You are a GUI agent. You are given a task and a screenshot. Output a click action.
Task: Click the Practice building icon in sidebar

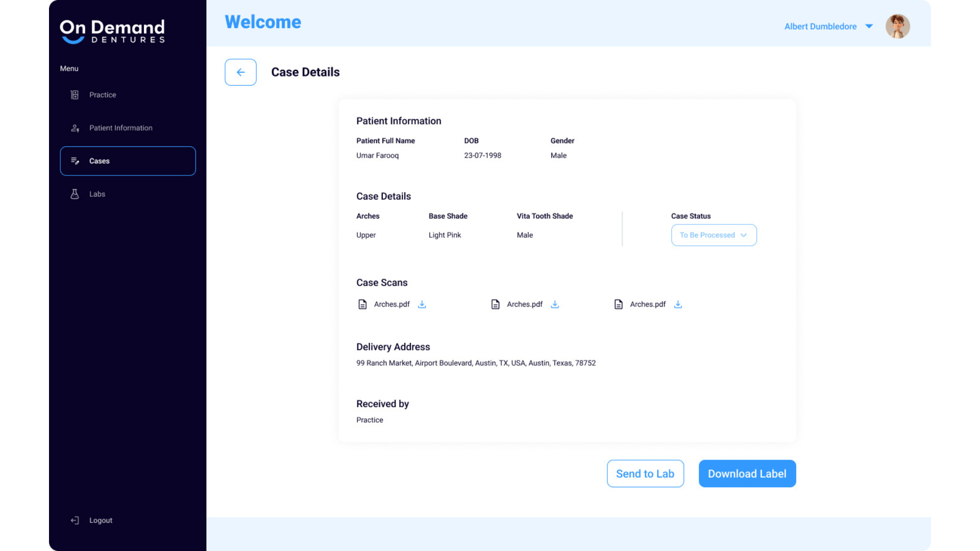coord(75,95)
